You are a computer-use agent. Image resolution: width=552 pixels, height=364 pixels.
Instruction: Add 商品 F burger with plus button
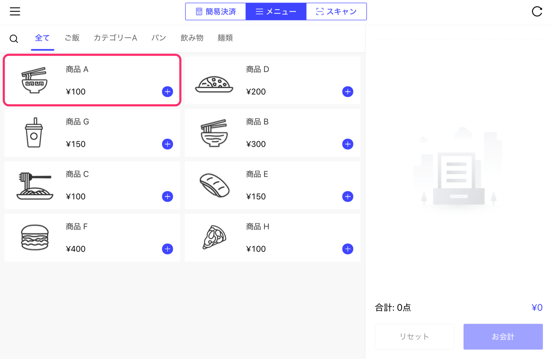(x=167, y=249)
